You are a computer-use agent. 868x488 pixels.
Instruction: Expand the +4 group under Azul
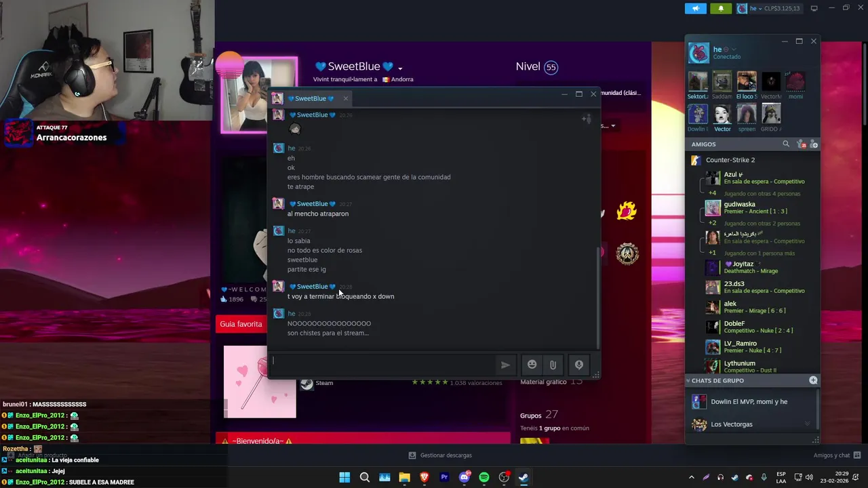tap(713, 193)
